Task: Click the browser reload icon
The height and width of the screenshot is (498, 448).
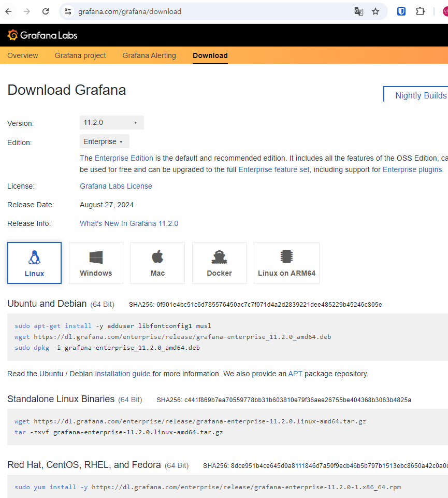Action: (x=46, y=11)
